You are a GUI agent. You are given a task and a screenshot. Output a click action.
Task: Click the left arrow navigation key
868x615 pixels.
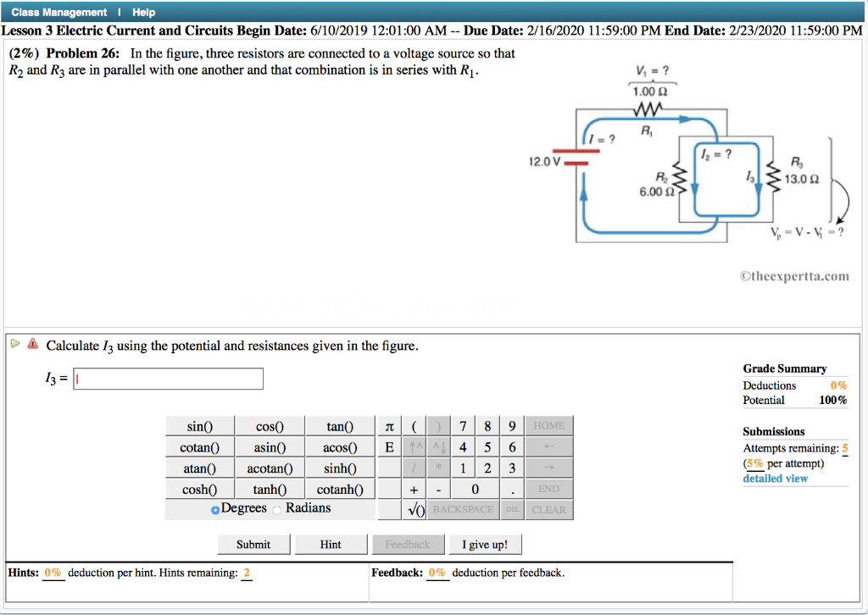(550, 446)
